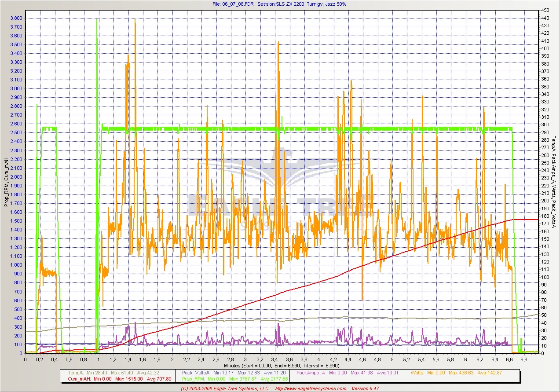The image size is (560, 392).
Task: Click the vertical "Prop_RPM, Cum_mAH" axis title
Action: click(x=6, y=183)
